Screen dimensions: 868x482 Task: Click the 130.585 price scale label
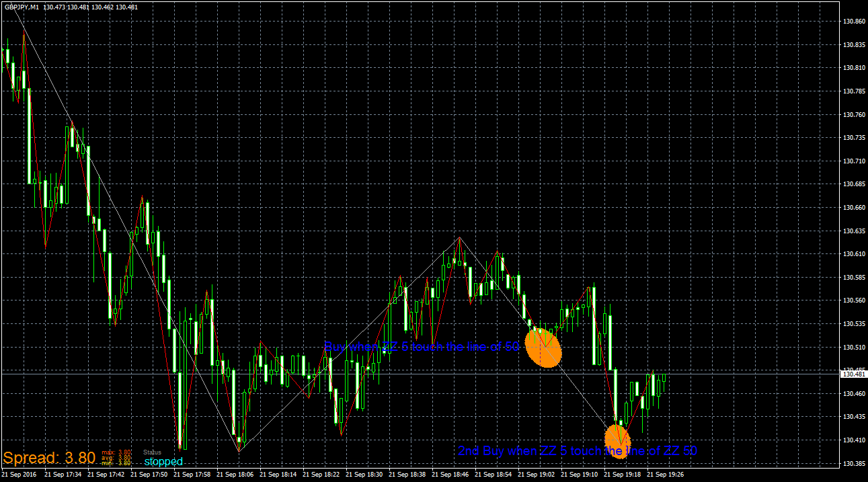[x=854, y=278]
